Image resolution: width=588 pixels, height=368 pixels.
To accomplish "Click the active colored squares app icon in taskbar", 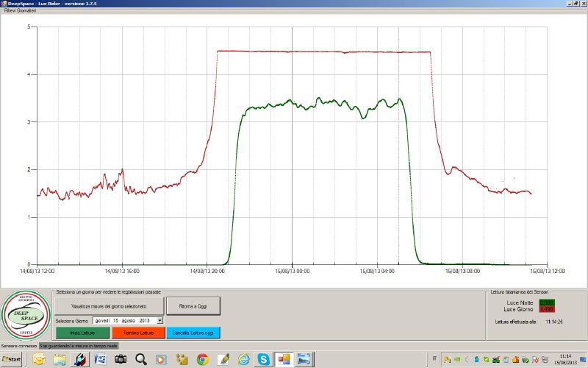I will point(284,359).
